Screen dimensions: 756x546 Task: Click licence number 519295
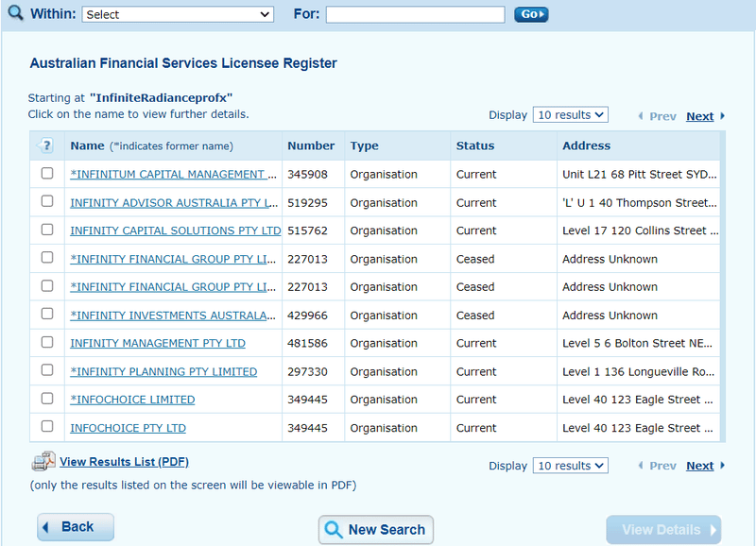[308, 202]
